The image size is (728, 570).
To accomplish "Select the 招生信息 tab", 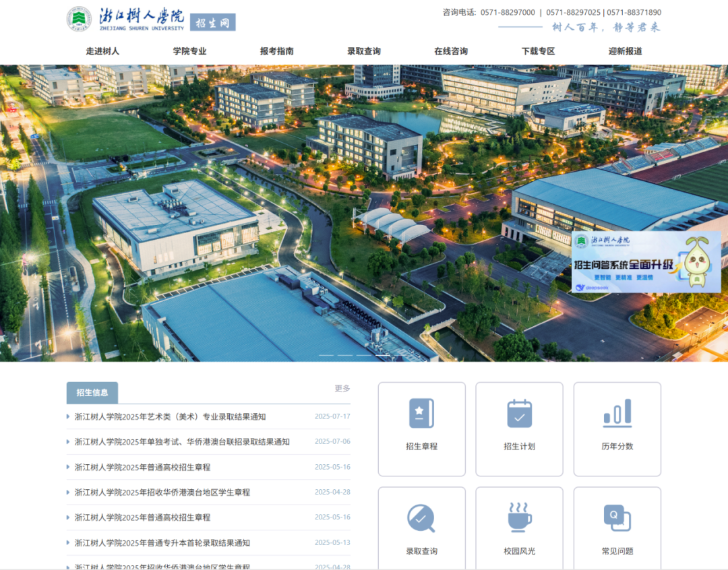I will [x=92, y=393].
